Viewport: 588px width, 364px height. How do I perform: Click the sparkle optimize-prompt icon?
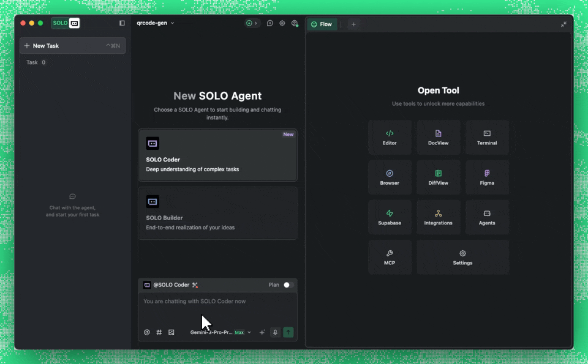coord(262,332)
